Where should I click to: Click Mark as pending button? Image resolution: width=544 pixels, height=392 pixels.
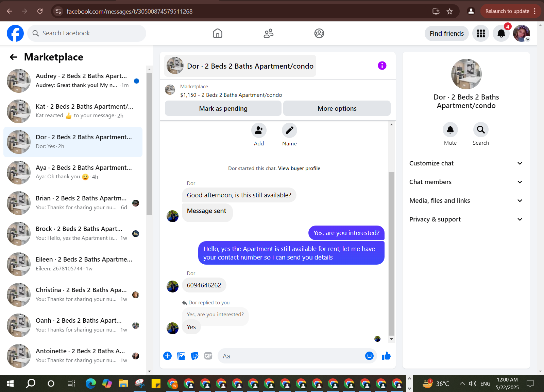[x=223, y=108]
